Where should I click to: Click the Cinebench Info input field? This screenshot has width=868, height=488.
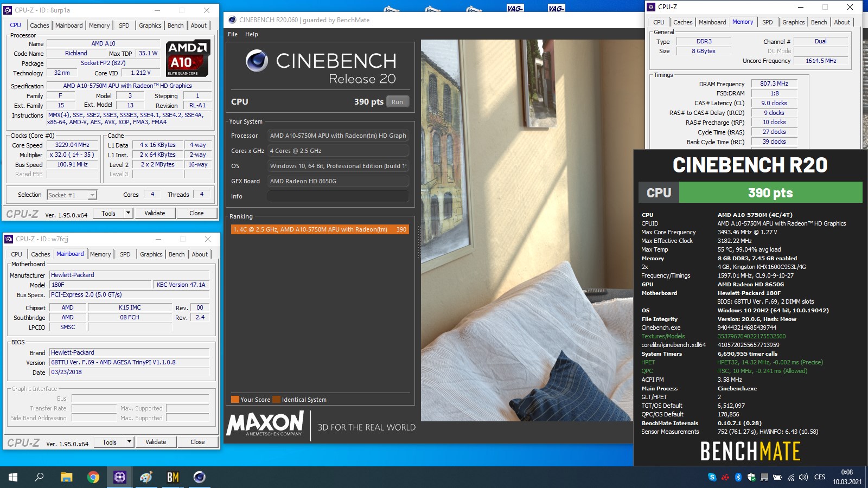[338, 196]
